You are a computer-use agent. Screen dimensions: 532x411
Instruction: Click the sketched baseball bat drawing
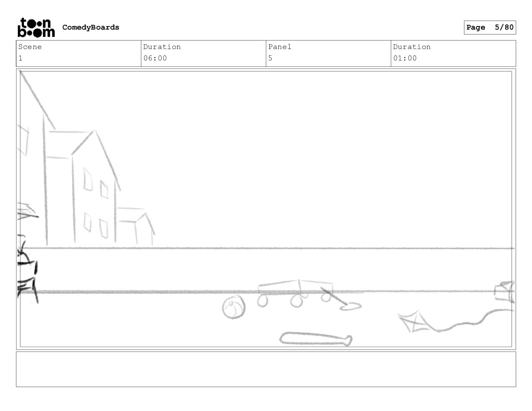click(316, 339)
